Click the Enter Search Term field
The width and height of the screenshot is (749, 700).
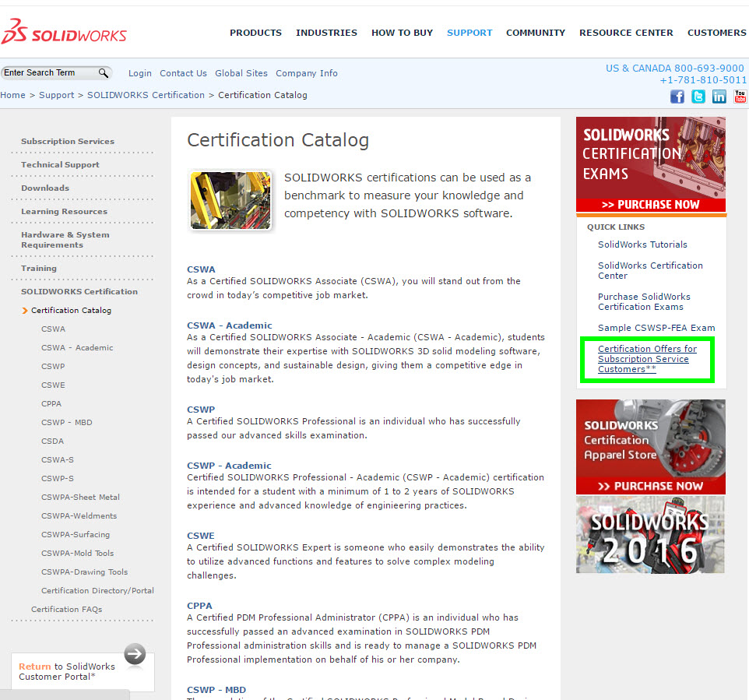pyautogui.click(x=50, y=72)
